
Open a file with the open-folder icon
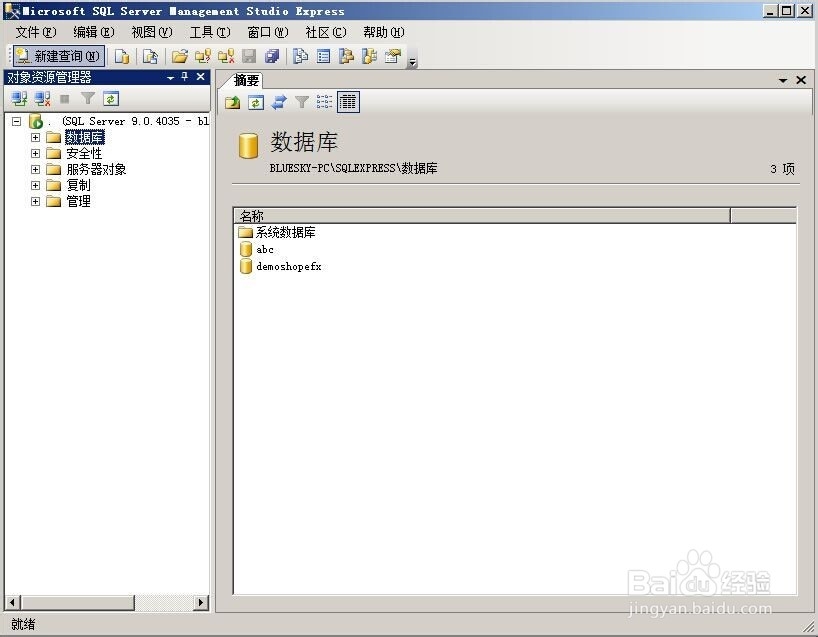[x=179, y=56]
